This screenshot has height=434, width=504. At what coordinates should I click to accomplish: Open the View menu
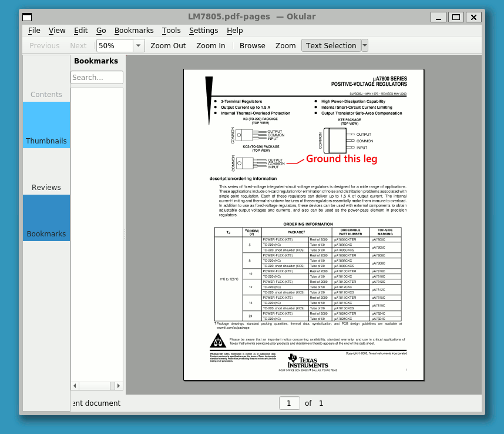pos(57,31)
